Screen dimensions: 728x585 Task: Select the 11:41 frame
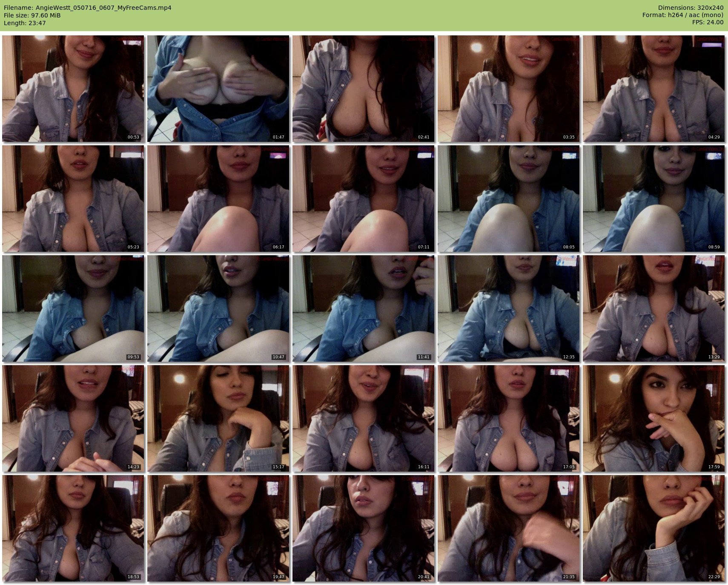pyautogui.click(x=363, y=308)
